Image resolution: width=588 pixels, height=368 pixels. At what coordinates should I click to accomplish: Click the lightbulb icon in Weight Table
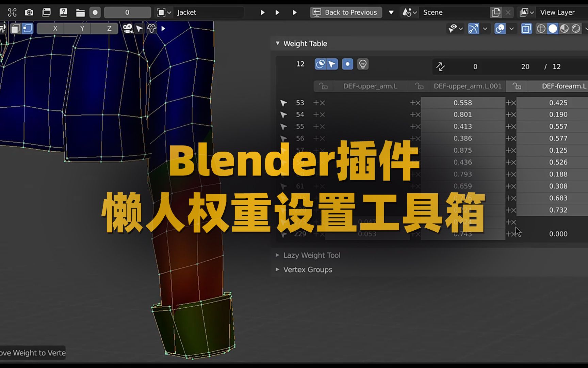(363, 64)
